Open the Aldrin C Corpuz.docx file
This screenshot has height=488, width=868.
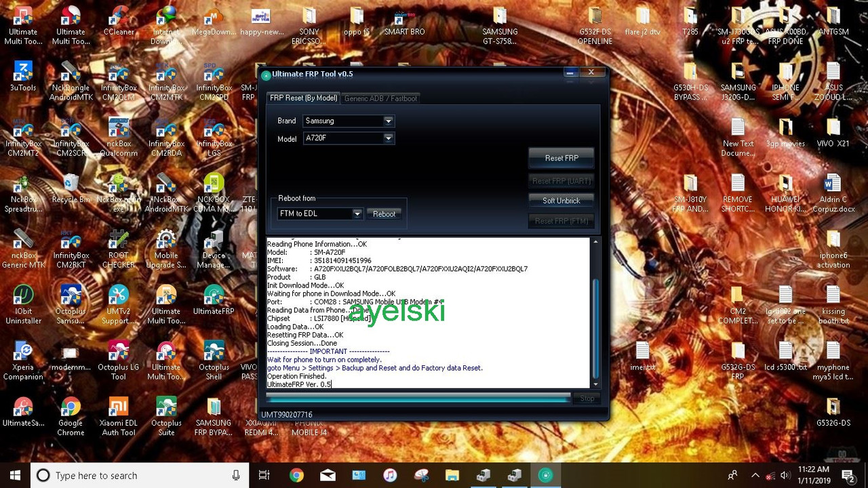click(x=833, y=193)
